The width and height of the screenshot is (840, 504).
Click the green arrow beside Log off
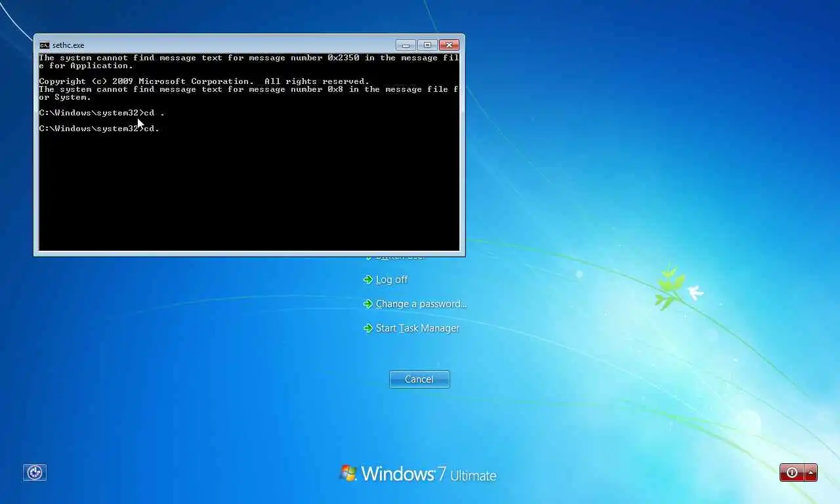pos(368,280)
